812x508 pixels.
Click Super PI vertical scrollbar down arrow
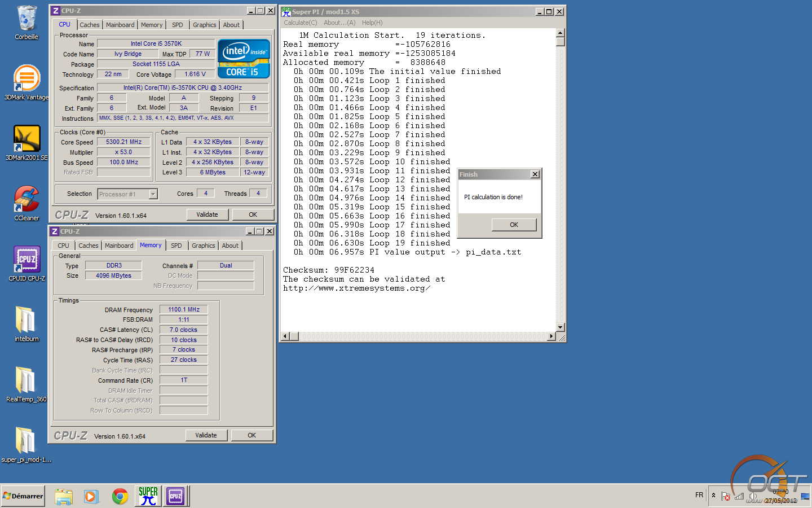(x=561, y=327)
